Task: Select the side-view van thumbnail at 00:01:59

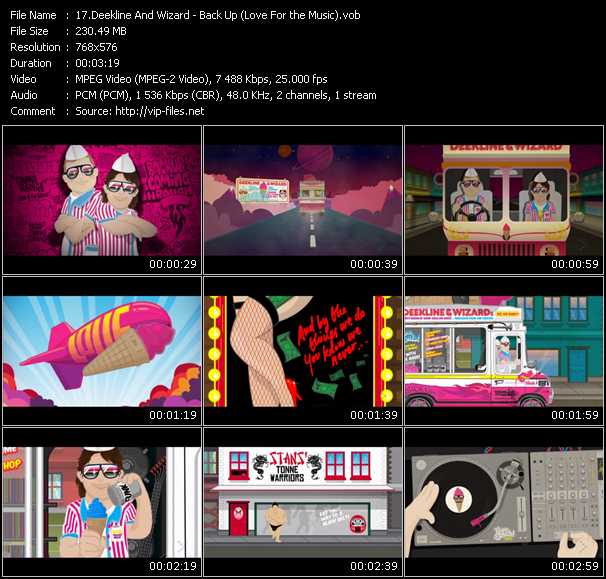Action: coord(504,351)
